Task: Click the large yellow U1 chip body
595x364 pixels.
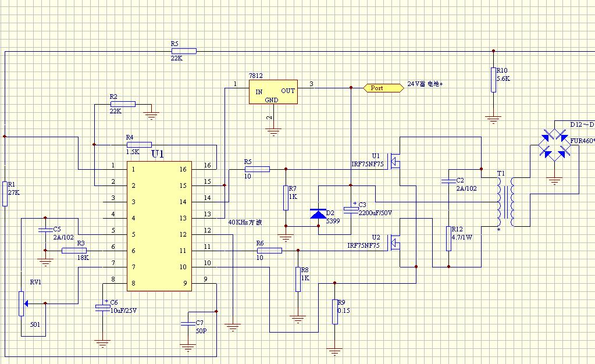Action: tap(159, 226)
